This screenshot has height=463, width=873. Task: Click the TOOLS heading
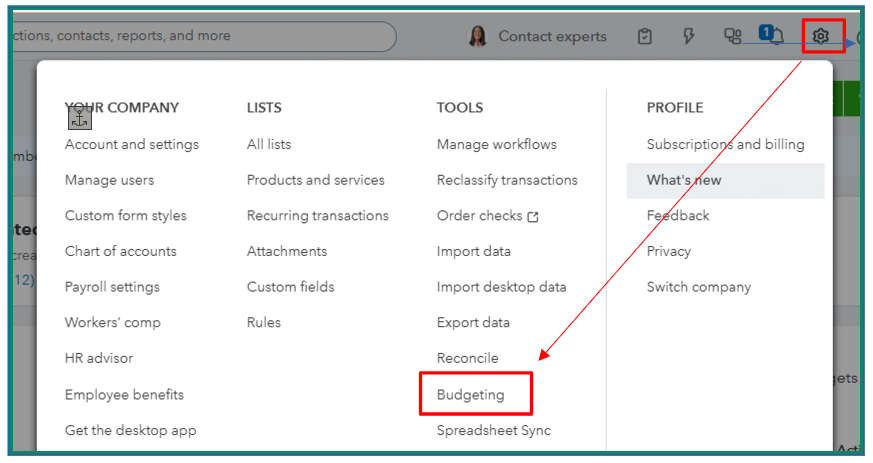click(x=460, y=108)
